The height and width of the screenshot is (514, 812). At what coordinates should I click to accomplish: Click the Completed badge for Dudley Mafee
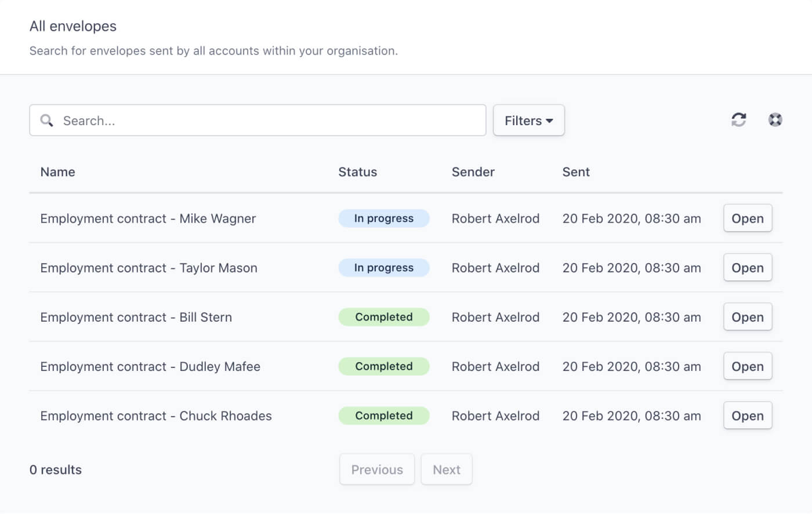tap(384, 366)
